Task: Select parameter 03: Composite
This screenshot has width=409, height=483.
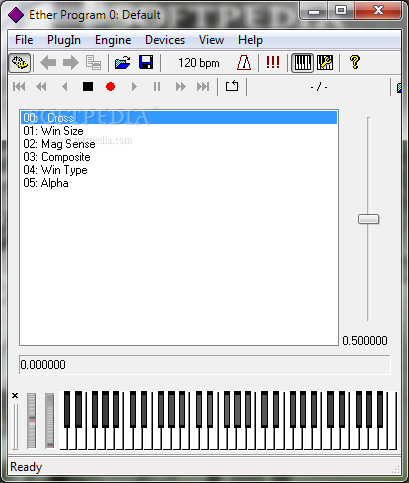Action: (179, 157)
